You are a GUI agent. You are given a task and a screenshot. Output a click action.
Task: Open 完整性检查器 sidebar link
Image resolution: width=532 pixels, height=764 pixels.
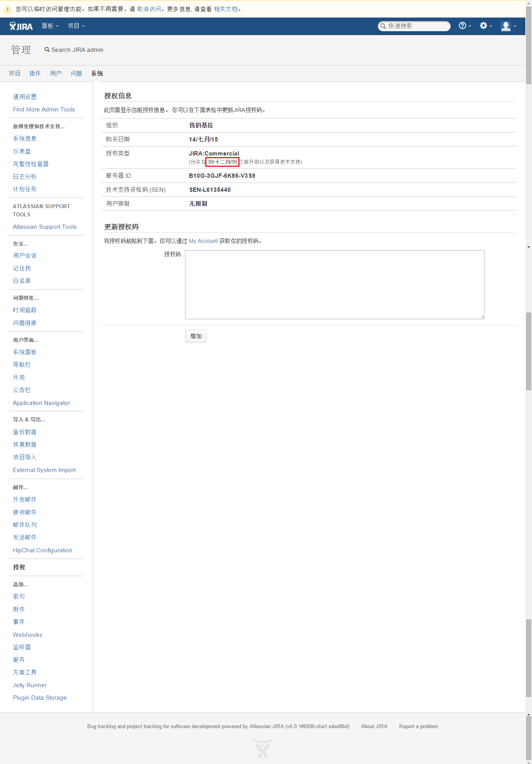(x=31, y=164)
